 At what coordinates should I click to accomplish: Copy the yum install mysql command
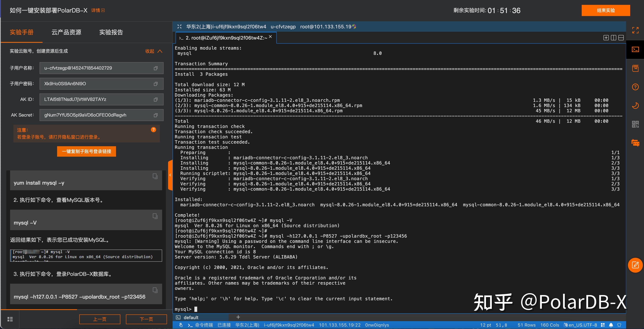[x=155, y=176]
